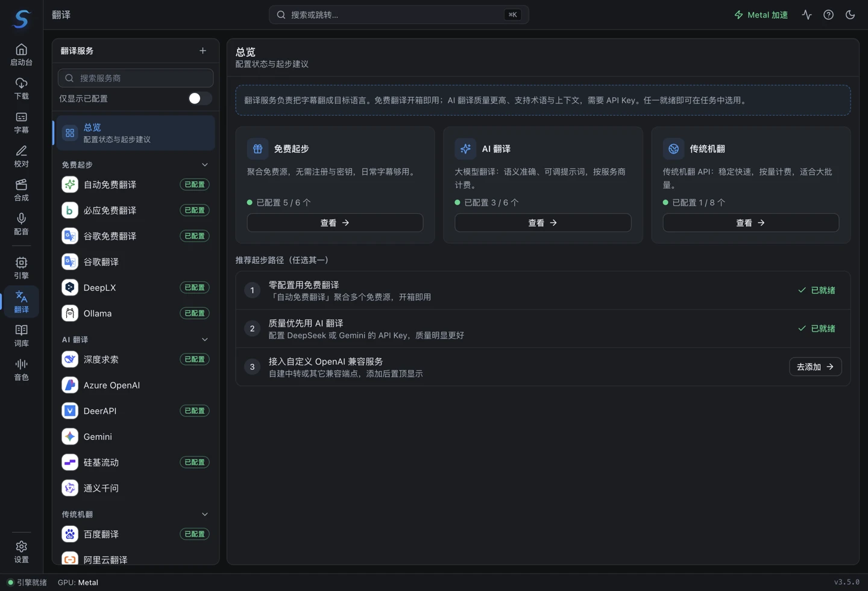Select 百度翻译 service
The image size is (868, 591).
click(x=136, y=534)
